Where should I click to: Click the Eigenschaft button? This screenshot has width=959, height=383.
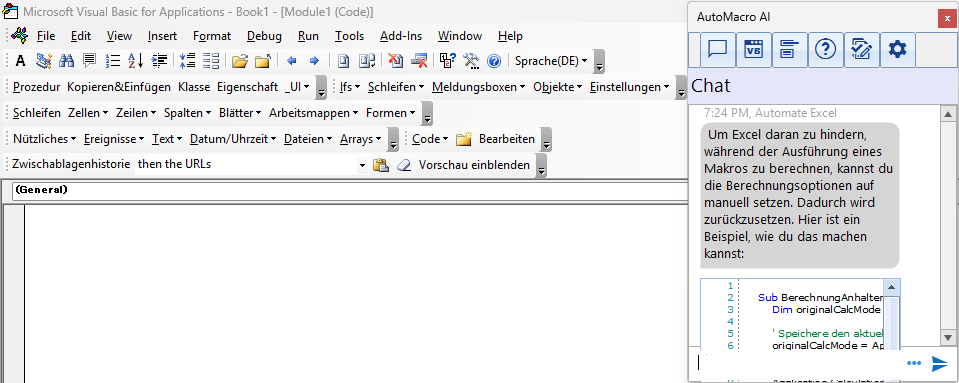[248, 87]
